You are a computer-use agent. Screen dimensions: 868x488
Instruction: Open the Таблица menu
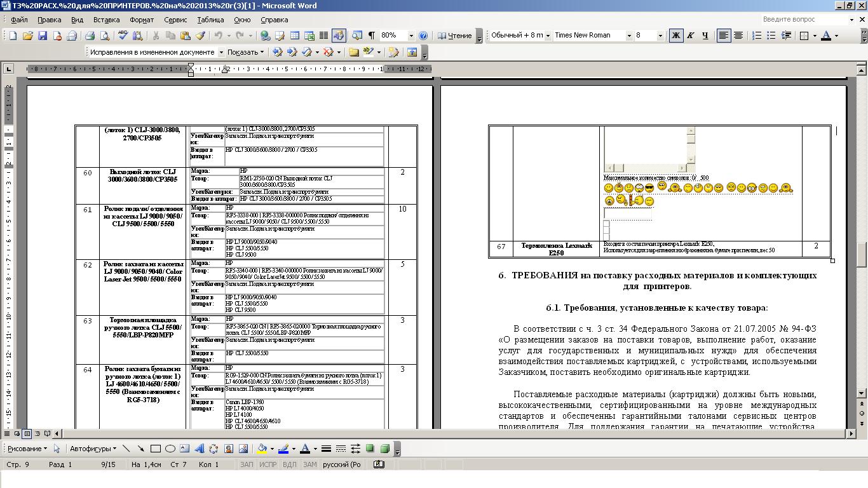pyautogui.click(x=210, y=20)
